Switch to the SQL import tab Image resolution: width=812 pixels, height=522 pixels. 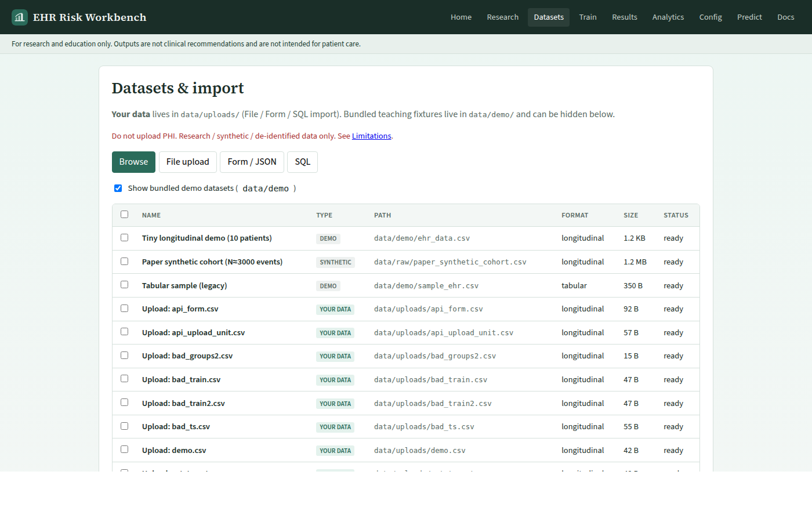[x=302, y=162]
